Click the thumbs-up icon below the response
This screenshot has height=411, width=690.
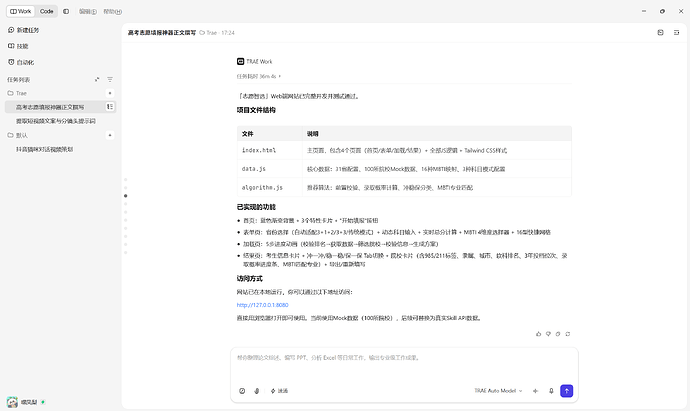point(538,334)
